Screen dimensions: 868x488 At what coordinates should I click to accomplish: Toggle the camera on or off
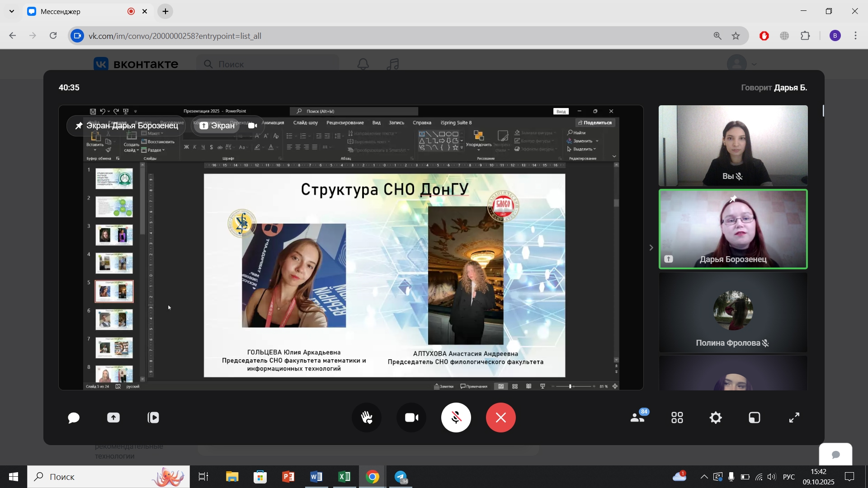[x=411, y=418]
